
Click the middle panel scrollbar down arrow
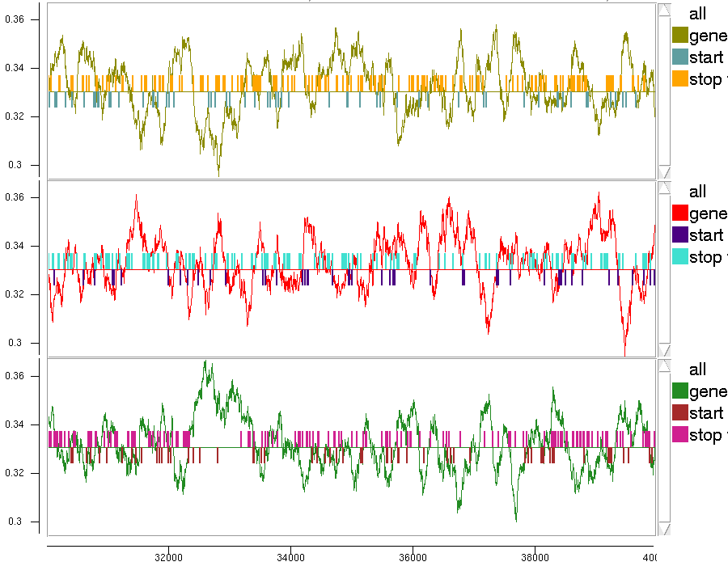coord(664,350)
